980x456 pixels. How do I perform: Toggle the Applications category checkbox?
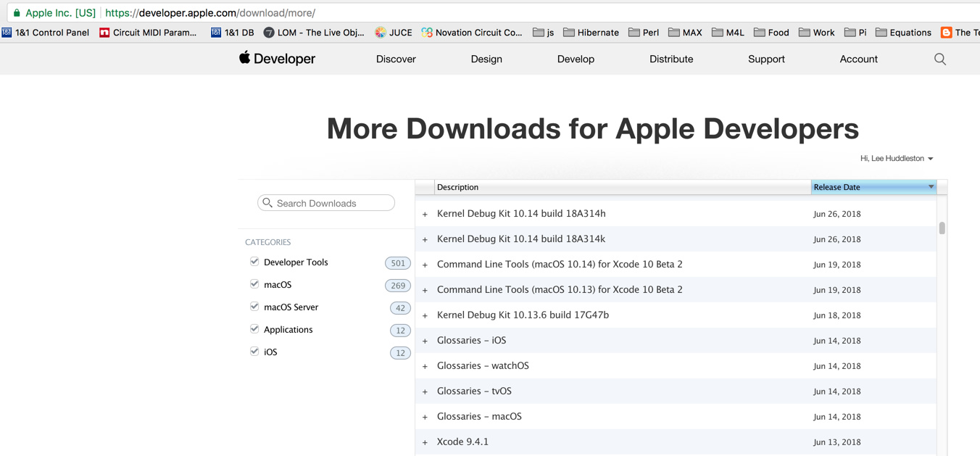[254, 329]
